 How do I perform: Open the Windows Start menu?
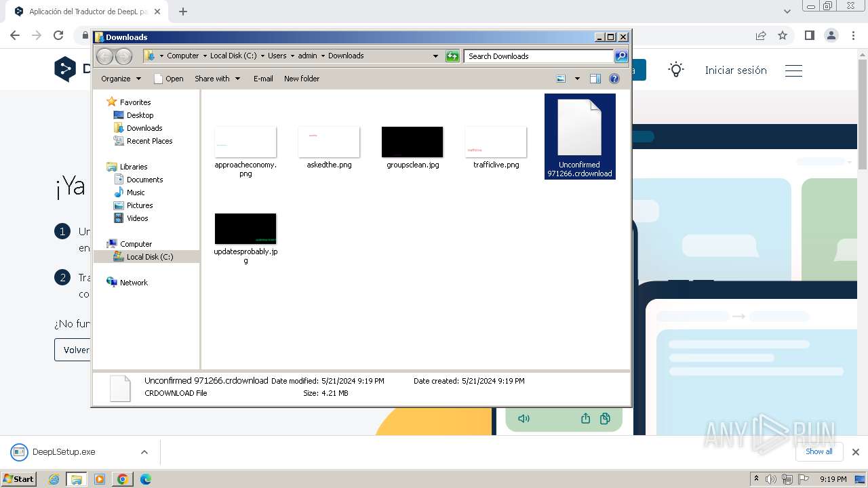click(x=19, y=479)
